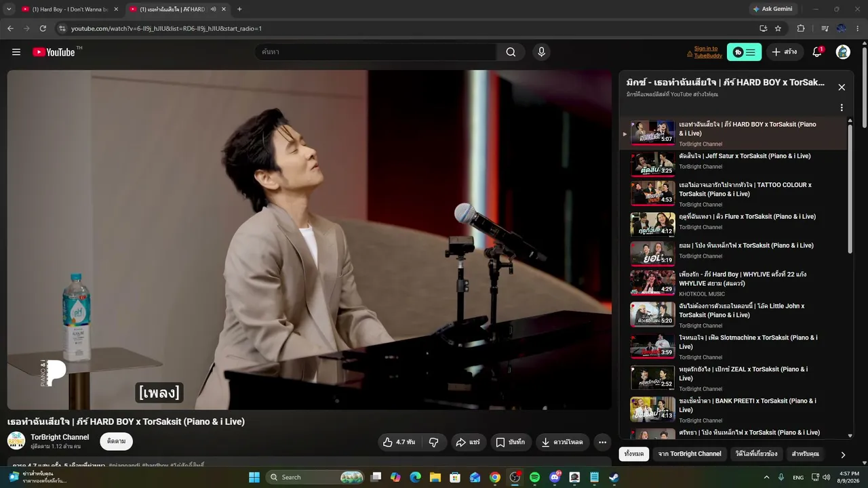Show next filter chips with arrow

point(843,454)
